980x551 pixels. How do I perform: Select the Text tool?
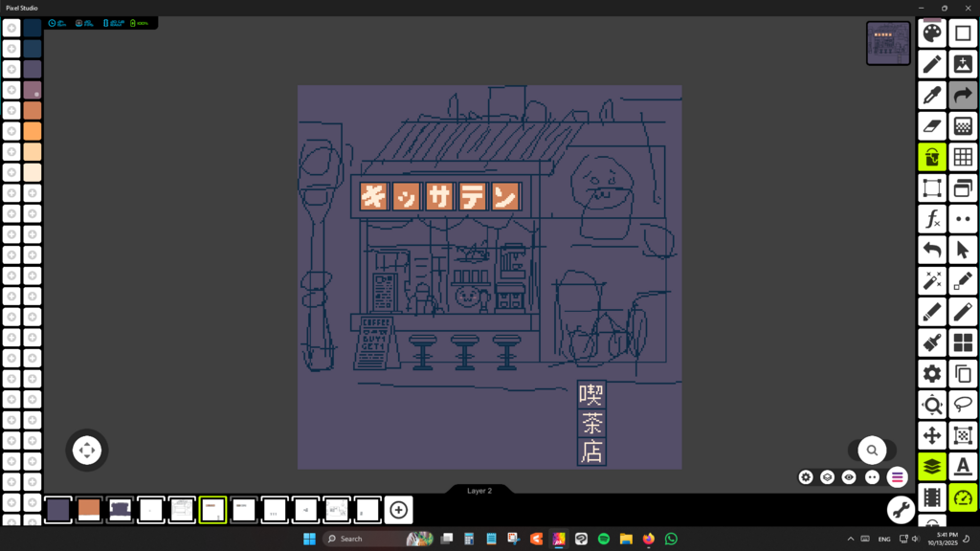coord(963,466)
